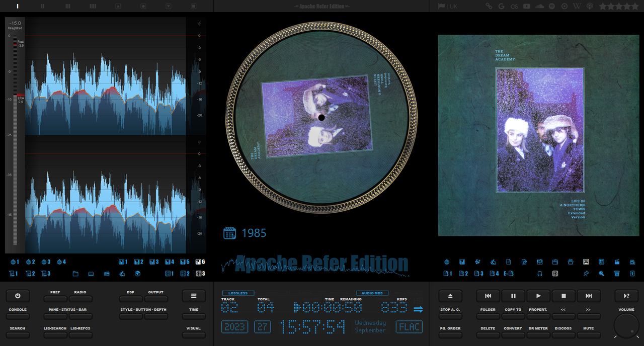
Task: Click the RADIO button
Action: point(80,299)
